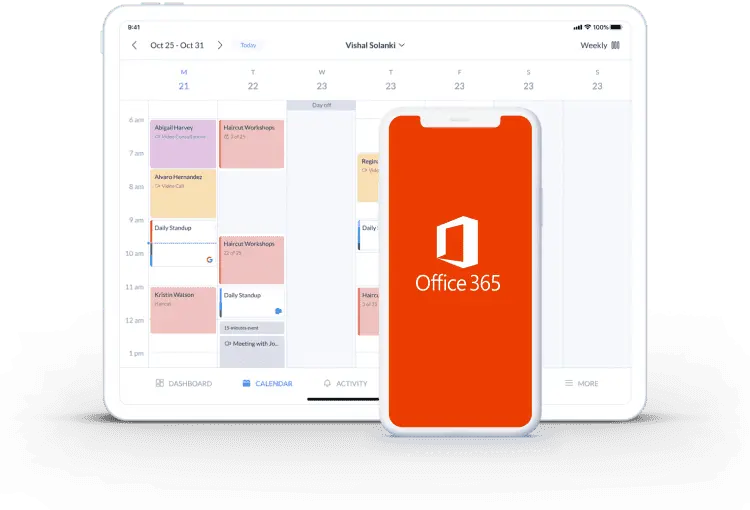Click the 1 pm time label
Screen dimensions: 750x510
(136, 354)
